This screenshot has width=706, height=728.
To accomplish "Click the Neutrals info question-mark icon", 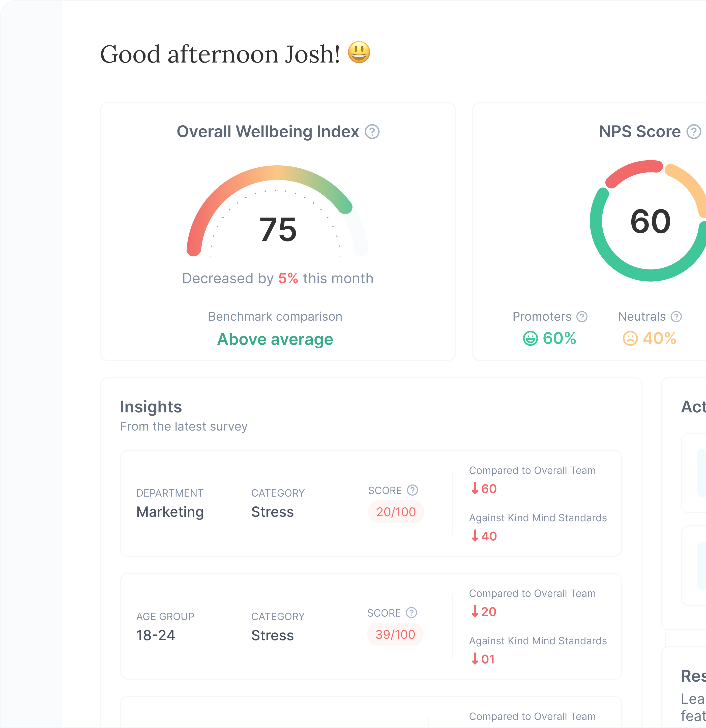I will pos(676,317).
